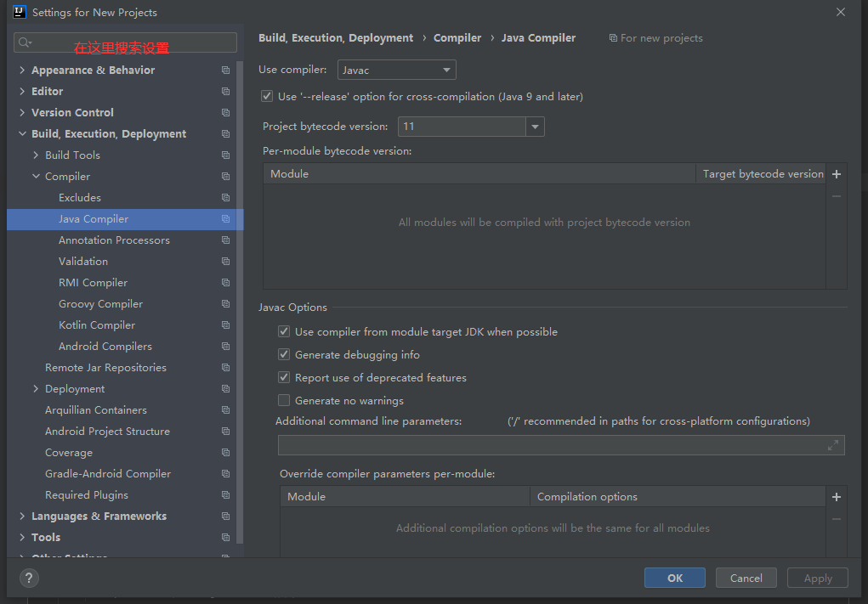Click project-level icon beside Coverage
The image size is (868, 604).
coord(226,453)
